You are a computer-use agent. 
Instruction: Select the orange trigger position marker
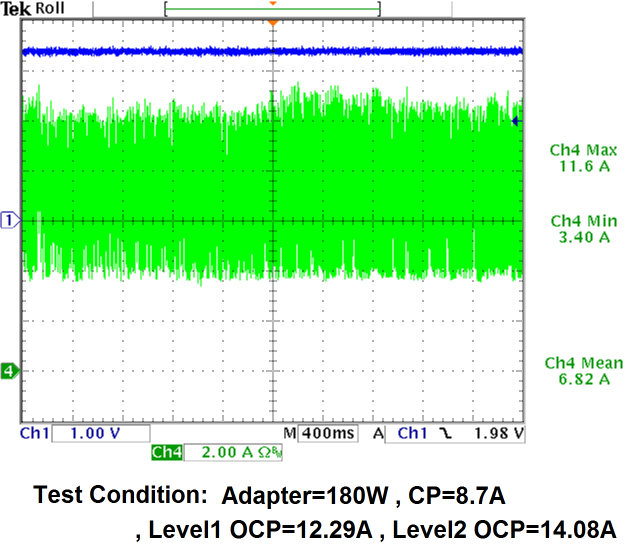click(273, 23)
